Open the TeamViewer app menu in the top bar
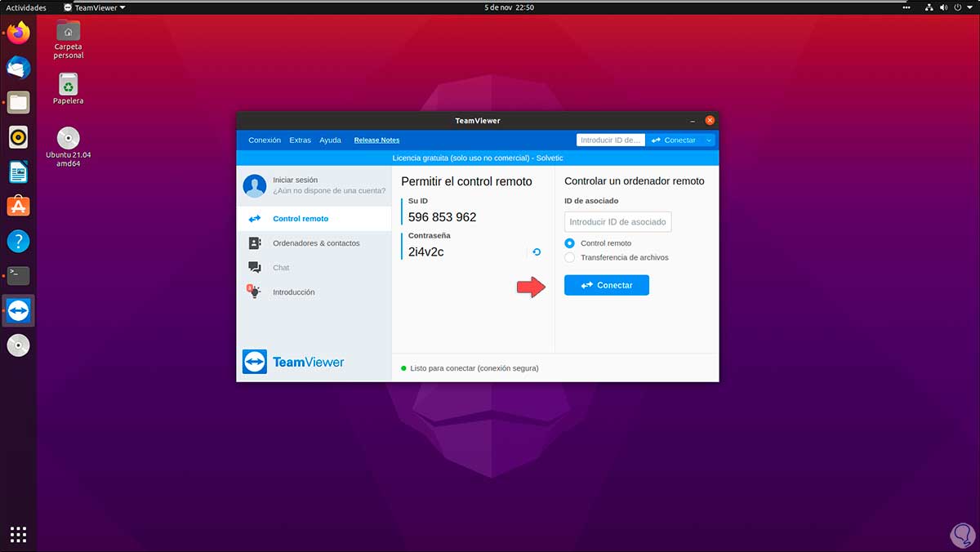Screen dimensions: 980x552 tap(95, 7)
